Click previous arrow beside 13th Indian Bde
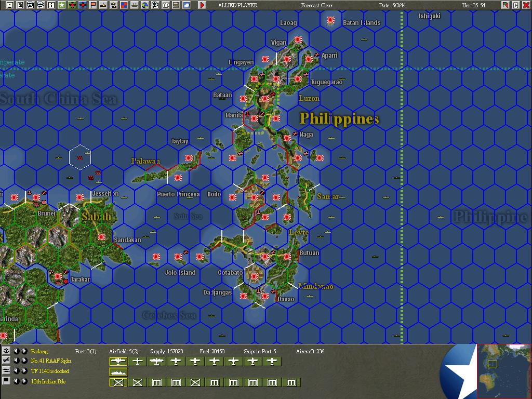Screen dimensions: 532x399 coord(16,381)
